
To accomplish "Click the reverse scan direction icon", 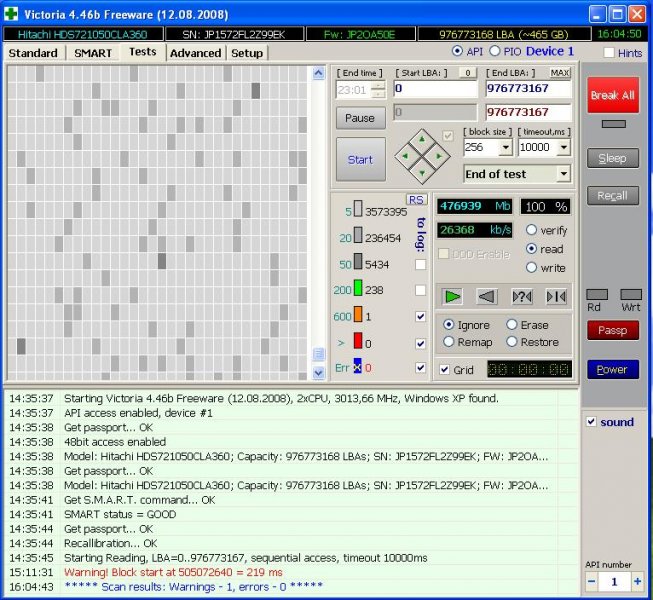I will (487, 296).
